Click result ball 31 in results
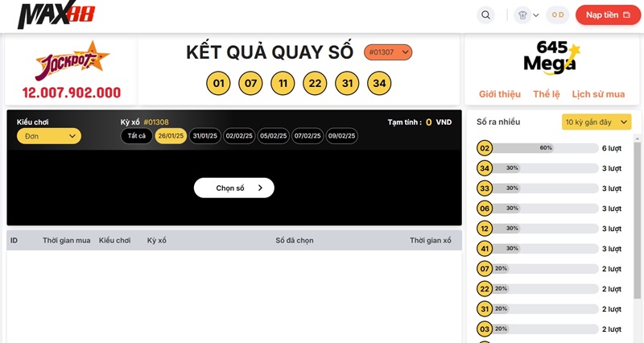 347,84
